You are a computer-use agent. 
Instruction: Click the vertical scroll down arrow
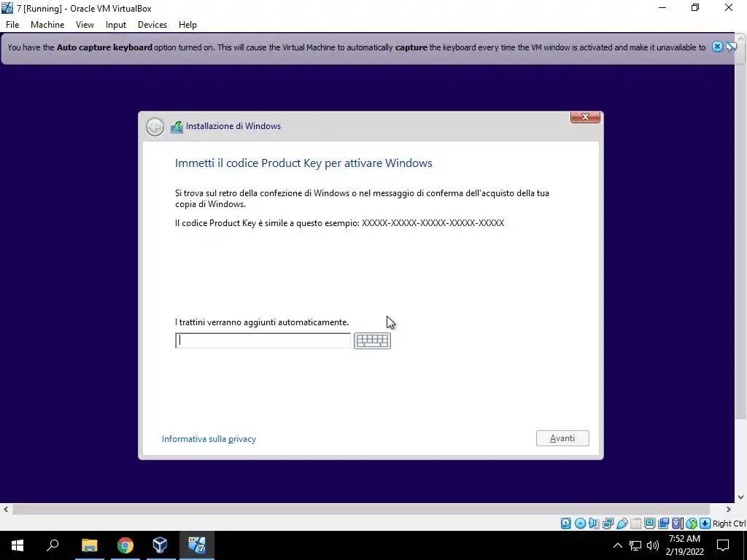click(741, 497)
